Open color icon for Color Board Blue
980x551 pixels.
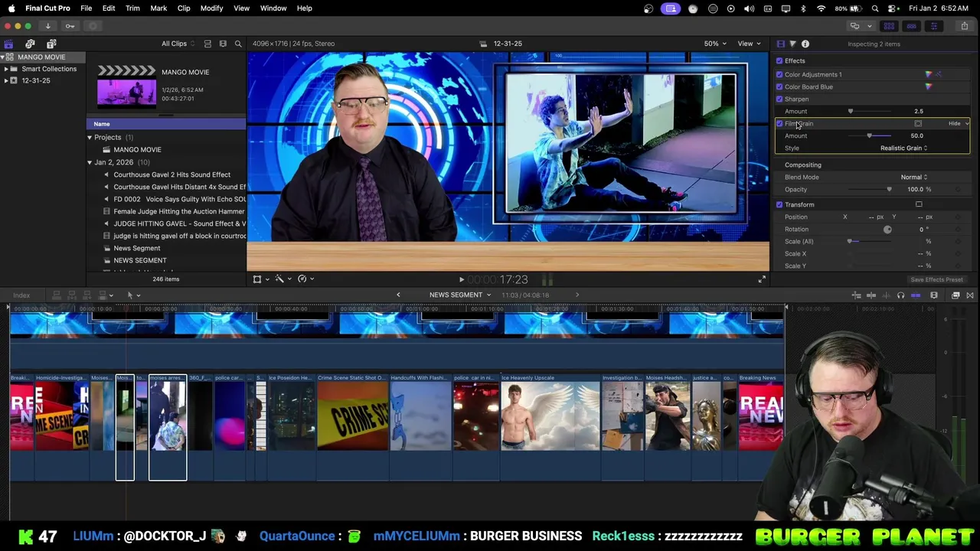929,86
